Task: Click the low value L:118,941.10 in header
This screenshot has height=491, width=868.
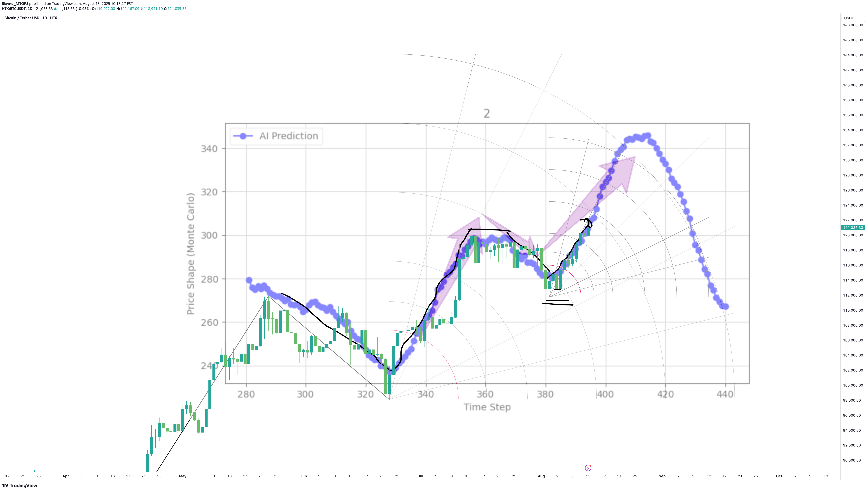Action: pyautogui.click(x=152, y=9)
